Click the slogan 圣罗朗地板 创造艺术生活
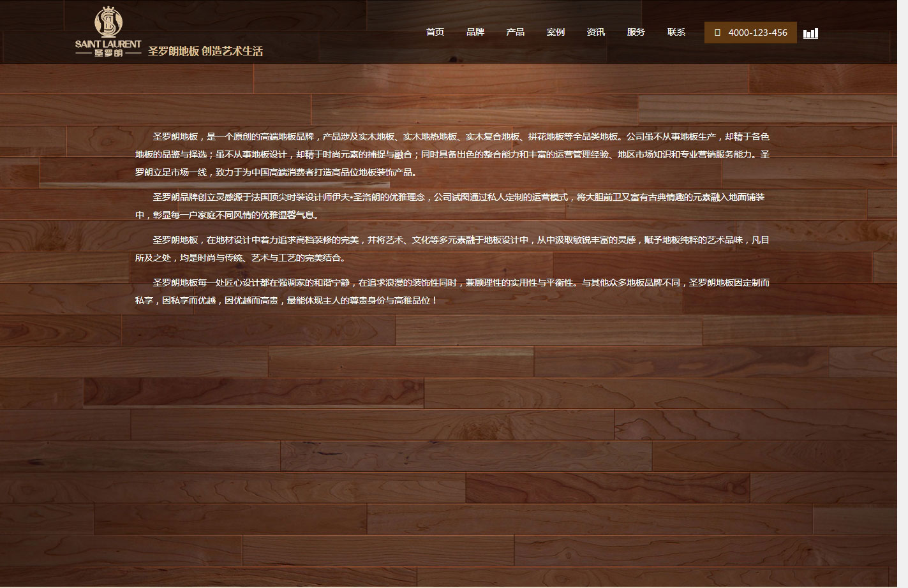The width and height of the screenshot is (908, 588). pos(205,52)
